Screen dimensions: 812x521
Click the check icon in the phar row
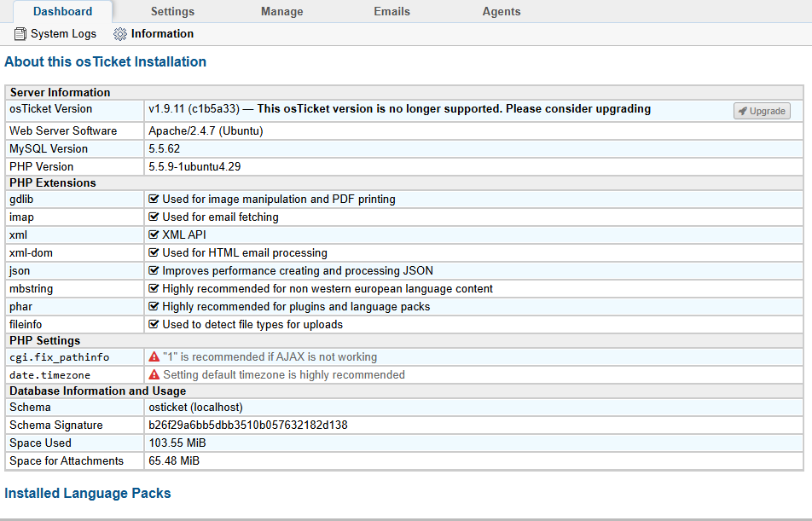coord(154,307)
